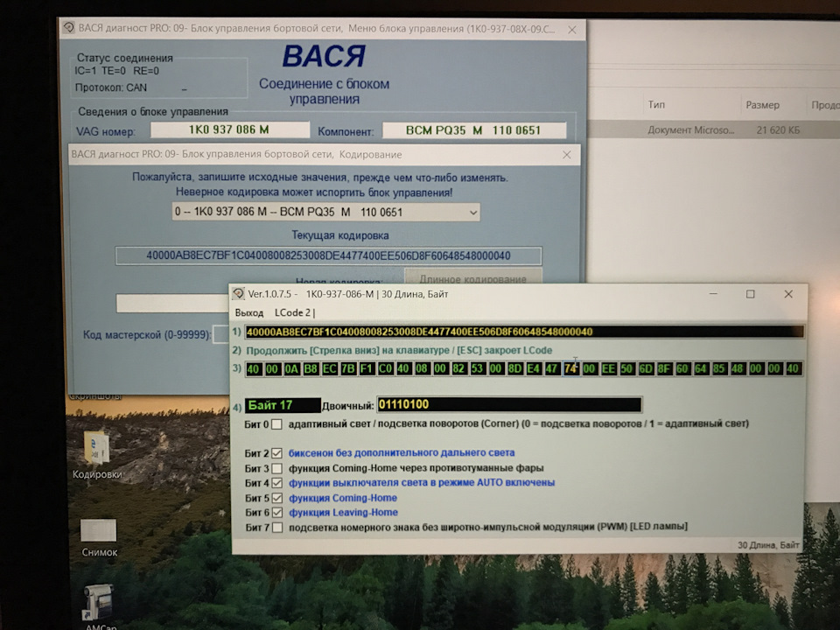Click the Протокол: CAN status text

[111, 87]
